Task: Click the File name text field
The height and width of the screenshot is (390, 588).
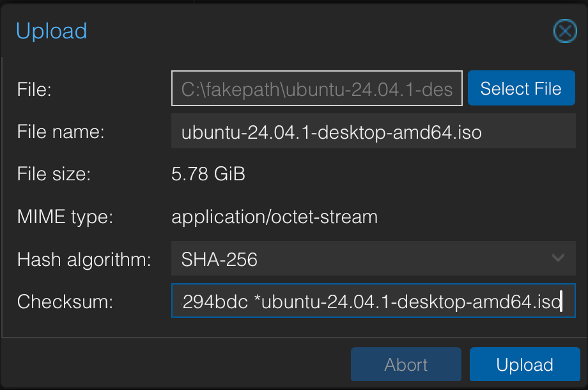Action: point(373,132)
